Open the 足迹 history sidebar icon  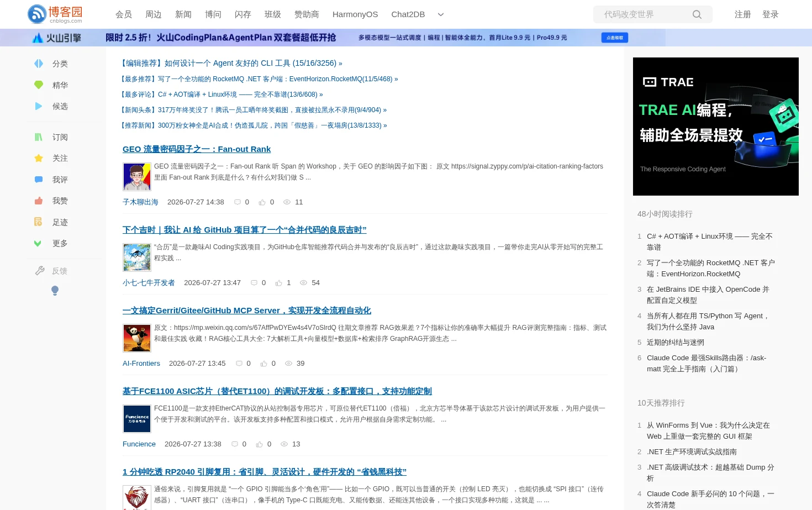click(39, 222)
